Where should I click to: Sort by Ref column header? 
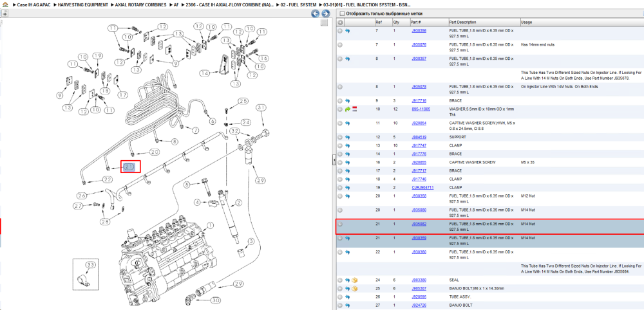coord(378,22)
